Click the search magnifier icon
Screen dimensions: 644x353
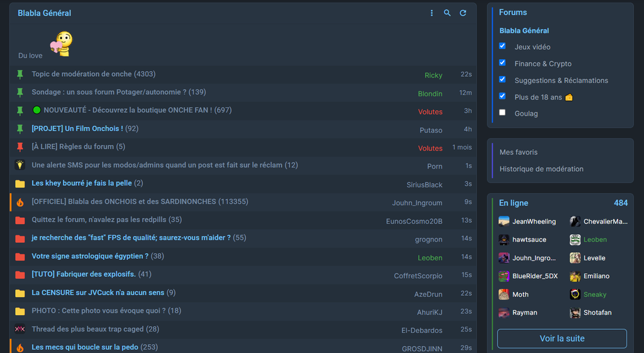point(447,13)
